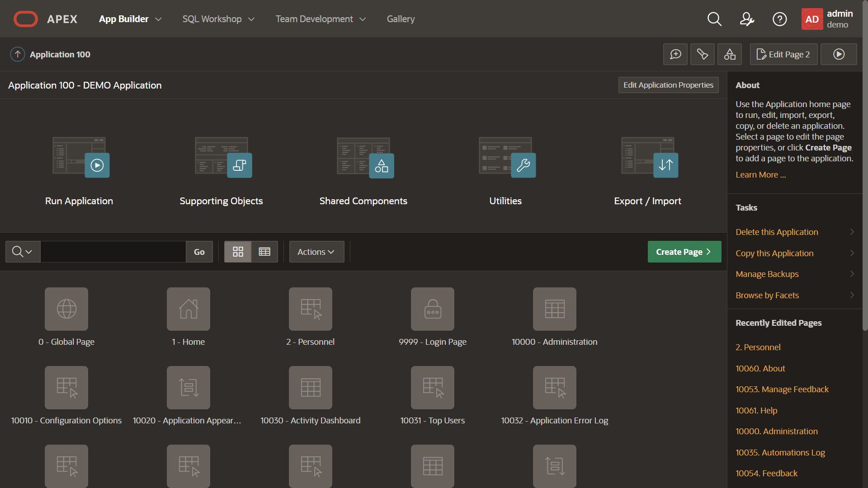
Task: Click the Go search button
Action: (x=199, y=252)
